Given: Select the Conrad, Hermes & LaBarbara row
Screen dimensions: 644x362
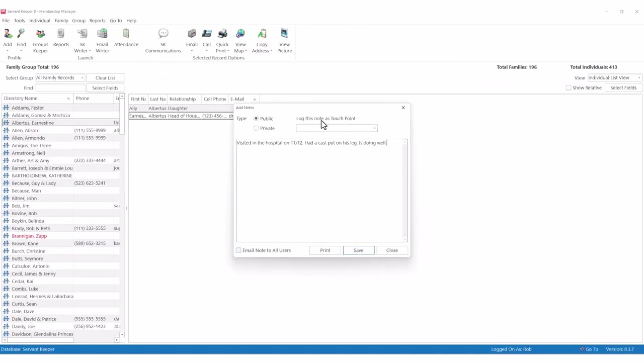Looking at the screenshot, I should click(61, 296).
